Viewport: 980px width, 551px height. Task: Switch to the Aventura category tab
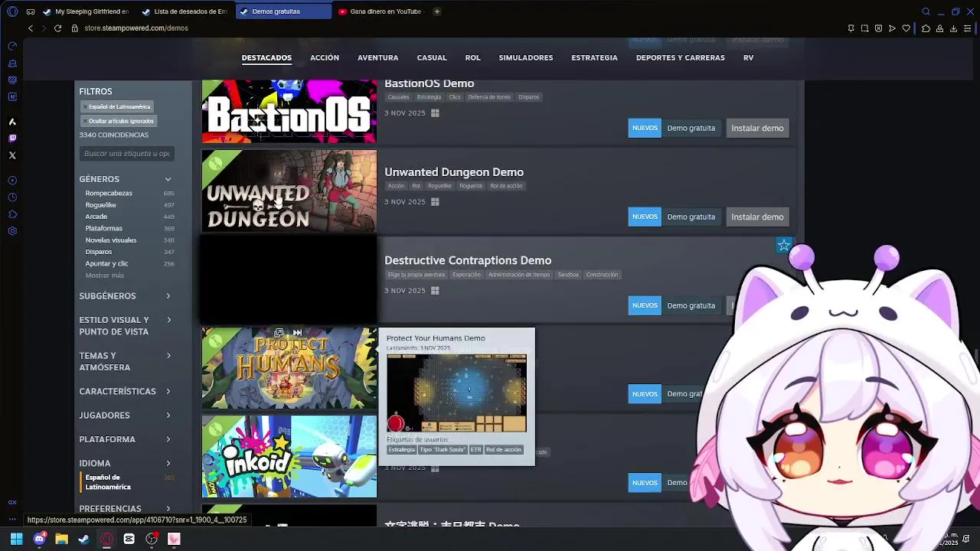(x=377, y=57)
